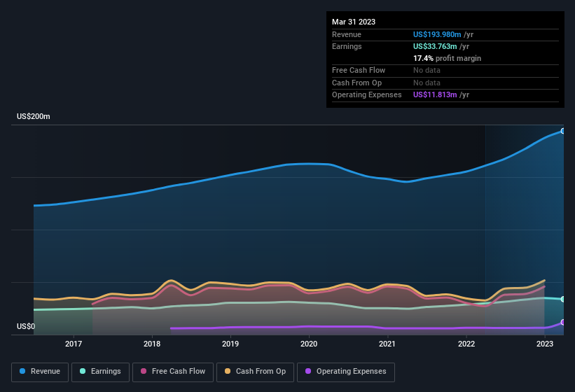Viewport: 575px width, 392px height.
Task: Click the Cash From Op tooltip row label
Action: pos(356,83)
